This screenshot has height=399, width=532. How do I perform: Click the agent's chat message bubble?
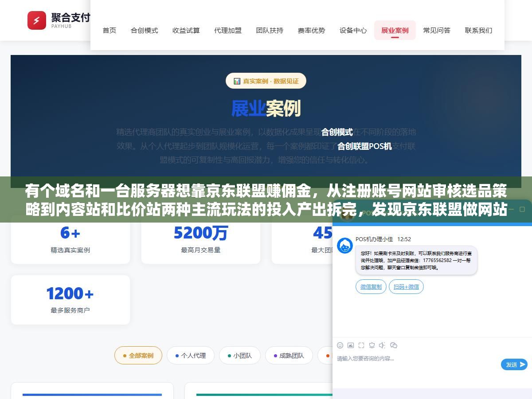point(416,260)
